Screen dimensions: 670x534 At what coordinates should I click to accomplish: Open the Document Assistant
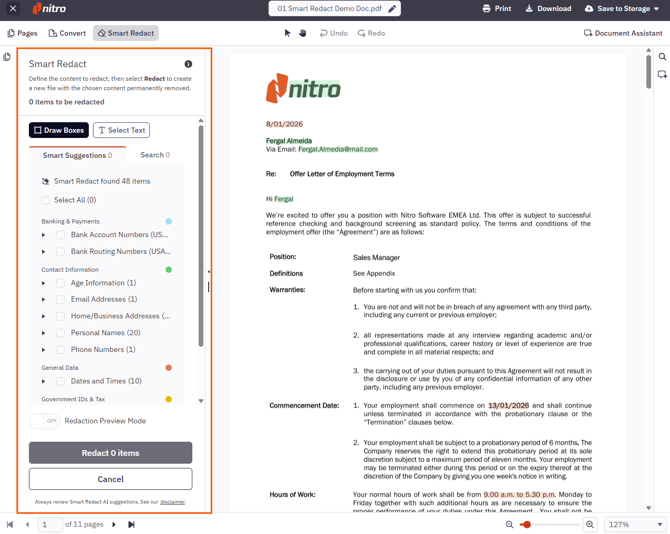[x=623, y=33]
